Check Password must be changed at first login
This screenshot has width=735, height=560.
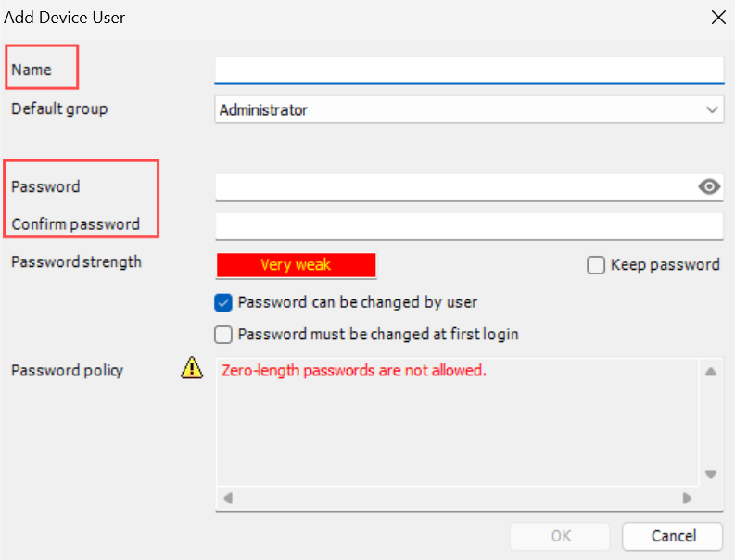pyautogui.click(x=223, y=335)
